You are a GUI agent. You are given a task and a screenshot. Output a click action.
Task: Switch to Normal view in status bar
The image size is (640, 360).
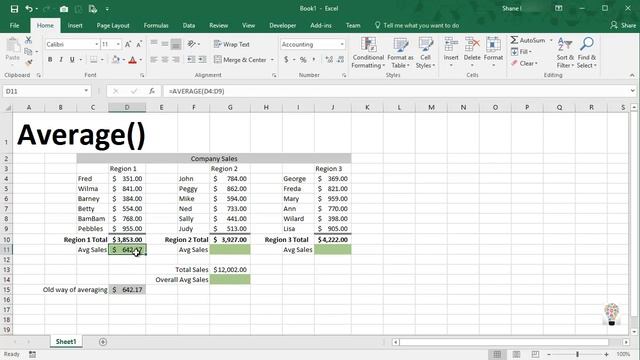497,354
